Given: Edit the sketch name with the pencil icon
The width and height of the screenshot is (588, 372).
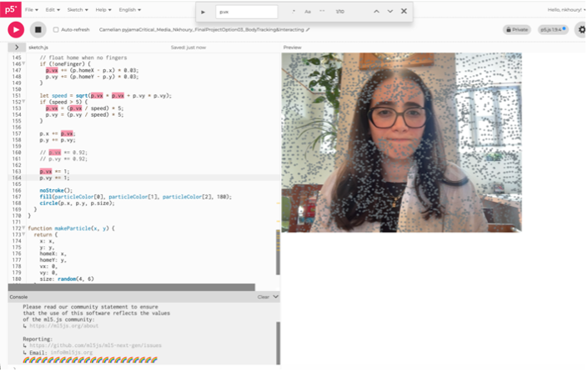Looking at the screenshot, I should 308,30.
